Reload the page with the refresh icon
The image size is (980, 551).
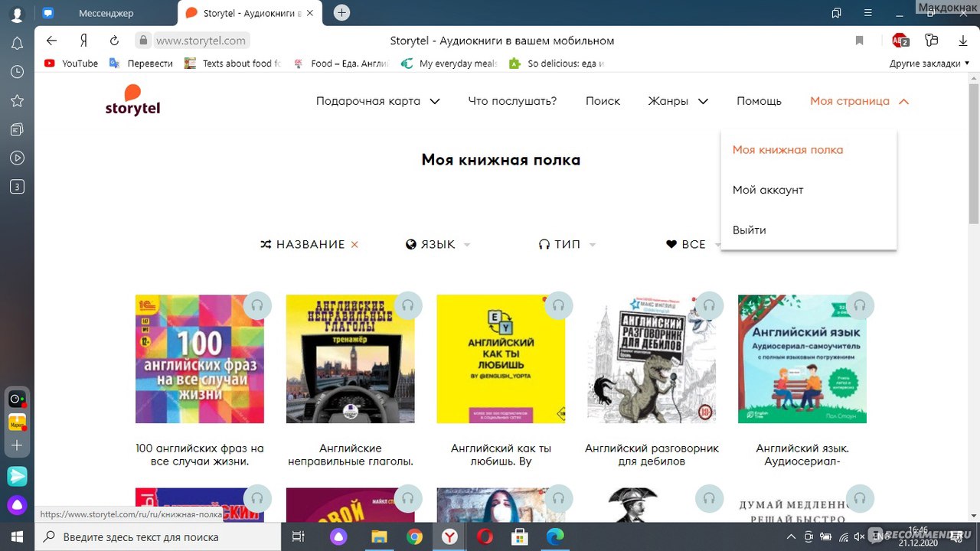pyautogui.click(x=114, y=41)
